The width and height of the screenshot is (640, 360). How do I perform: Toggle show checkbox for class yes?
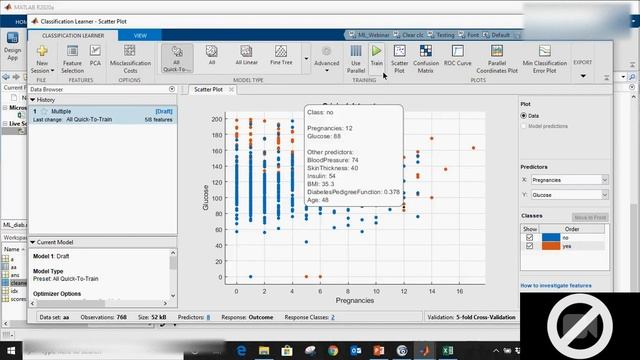point(529,246)
